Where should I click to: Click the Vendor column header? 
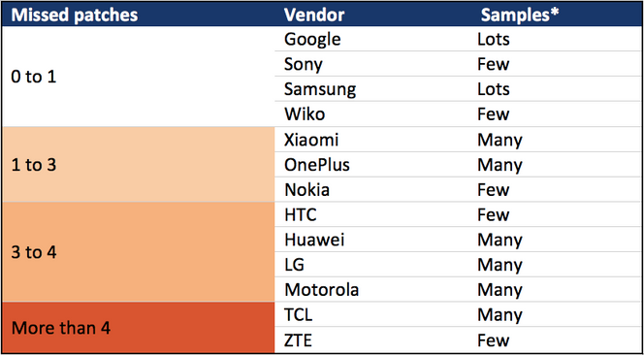(314, 16)
